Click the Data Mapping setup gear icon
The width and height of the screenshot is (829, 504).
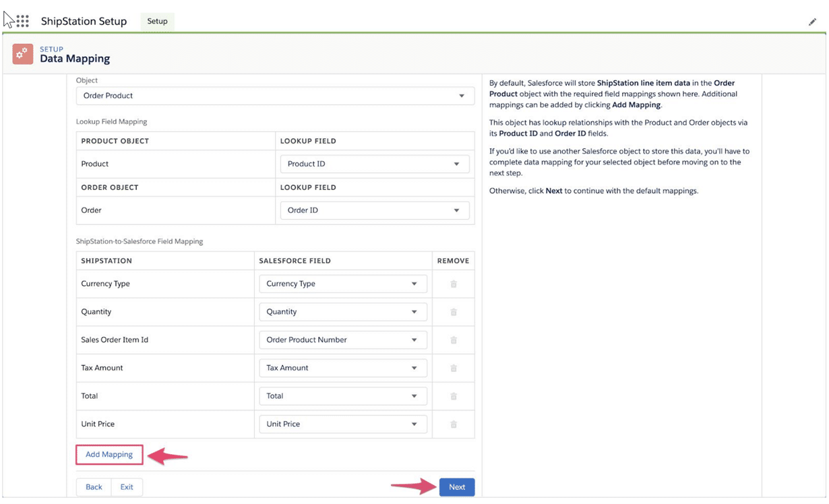coord(23,55)
